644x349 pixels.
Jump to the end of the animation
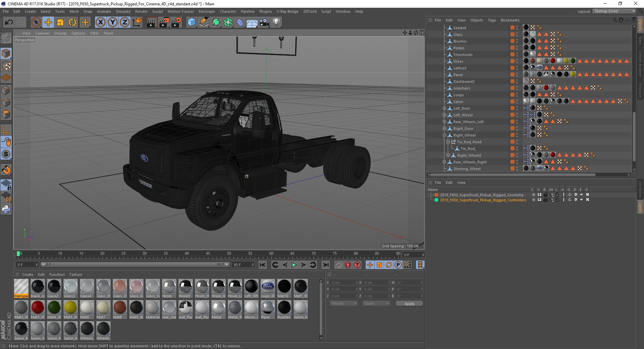tap(325, 265)
